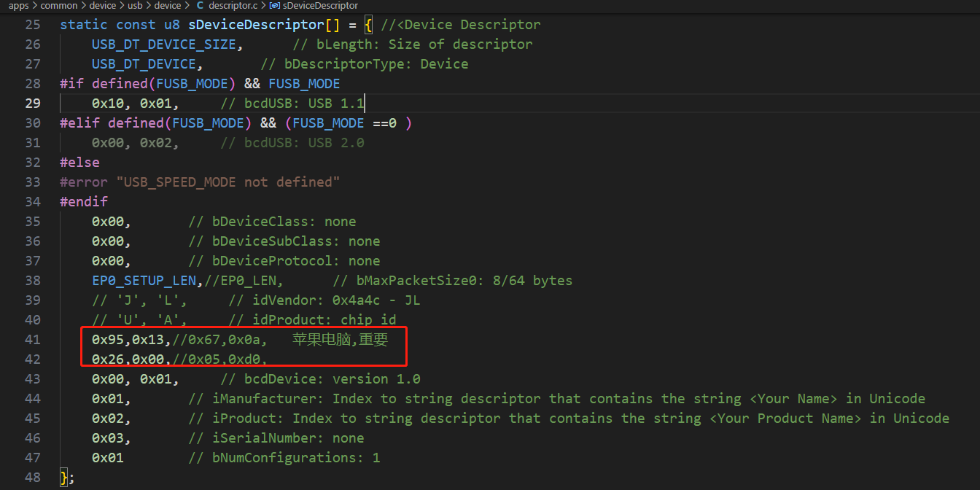
Task: Open the usb breadcrumb folder
Action: [135, 6]
